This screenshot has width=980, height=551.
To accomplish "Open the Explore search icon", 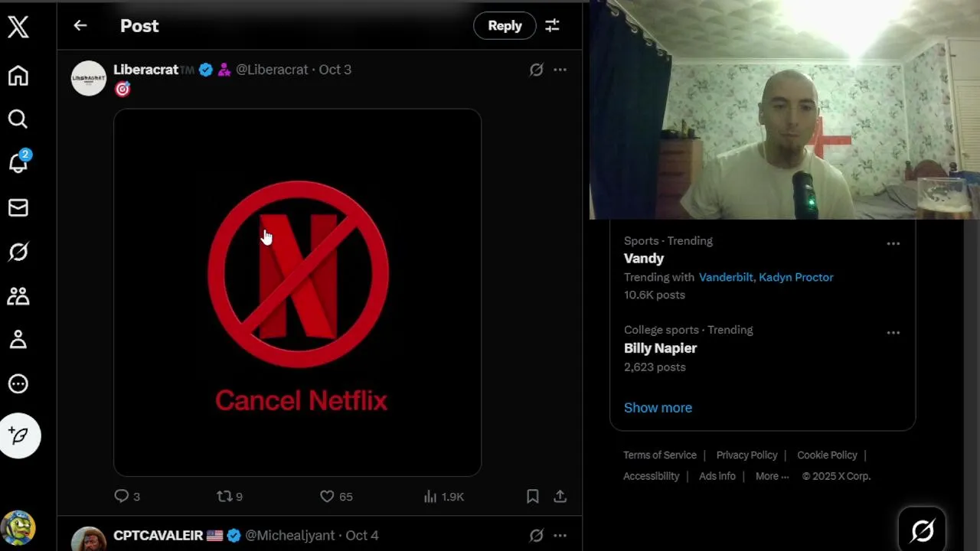I will [18, 119].
